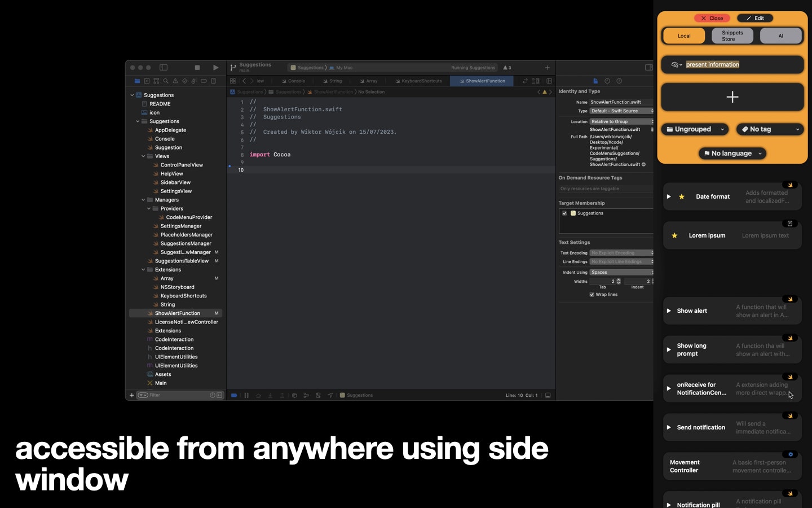This screenshot has height=508, width=812.
Task: Toggle the Xcode inspector panel icon
Action: (x=648, y=68)
